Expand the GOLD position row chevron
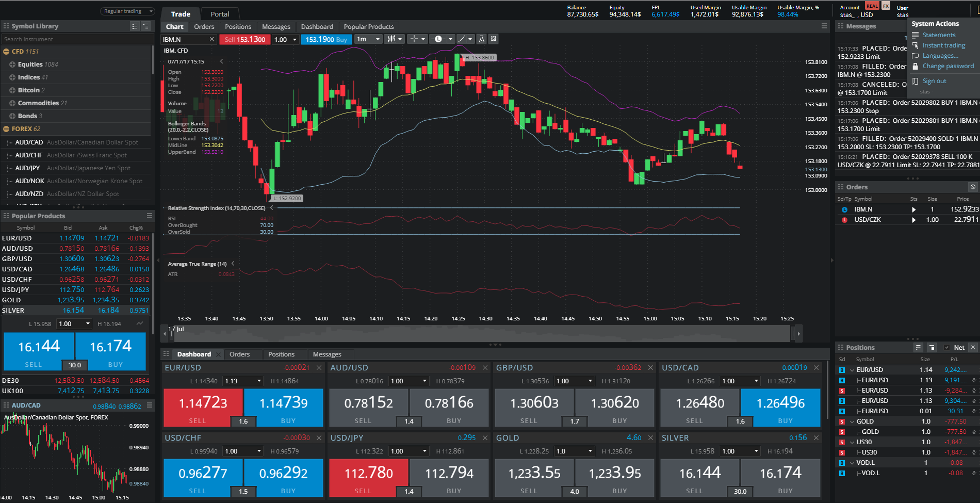The height and width of the screenshot is (503, 980). click(852, 421)
